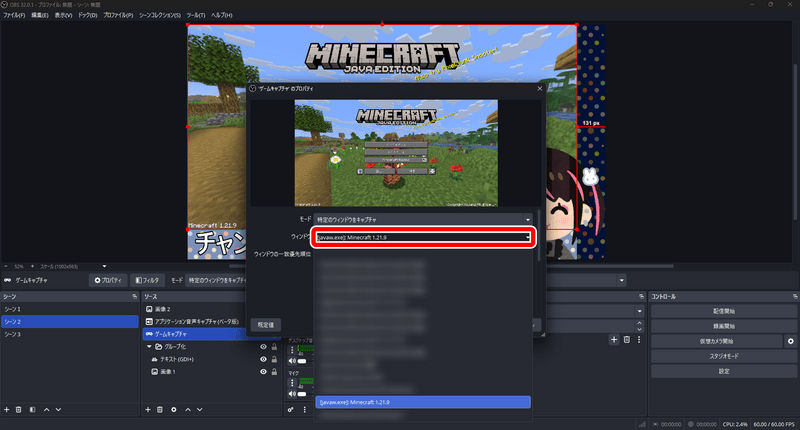Select シーン 3 in scene list

click(x=69, y=334)
